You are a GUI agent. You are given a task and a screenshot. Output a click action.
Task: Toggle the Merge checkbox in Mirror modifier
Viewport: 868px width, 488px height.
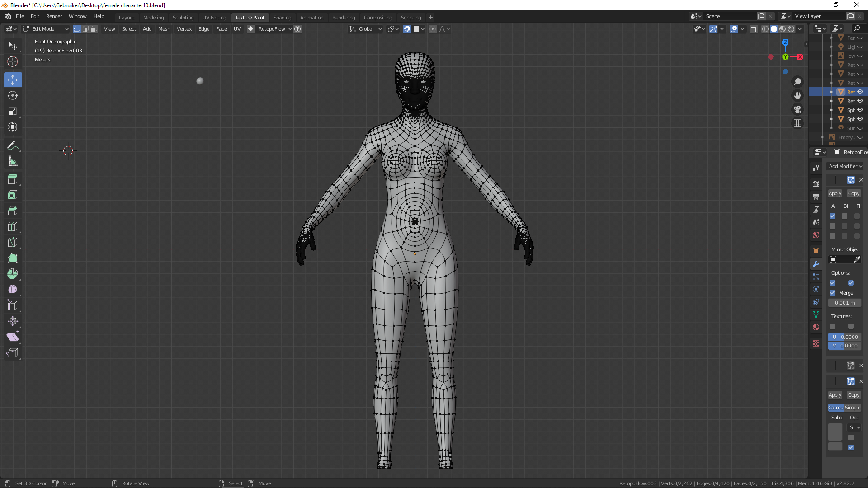click(x=832, y=293)
